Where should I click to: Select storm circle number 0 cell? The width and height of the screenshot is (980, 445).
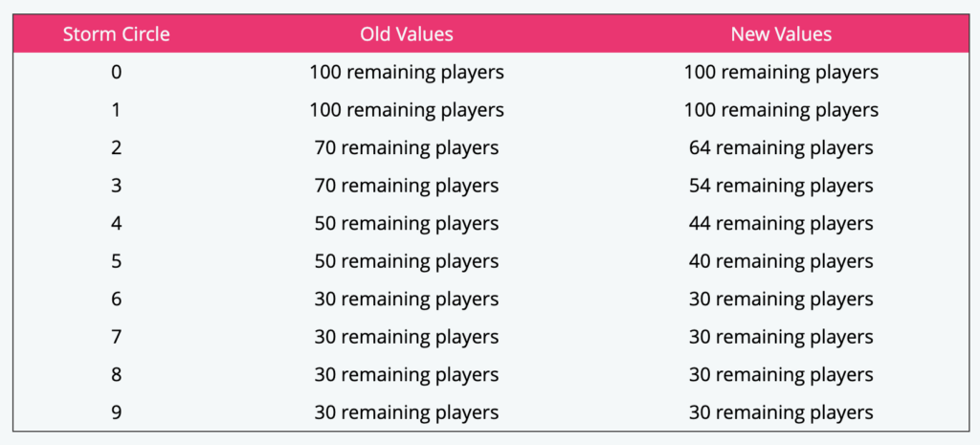(116, 72)
